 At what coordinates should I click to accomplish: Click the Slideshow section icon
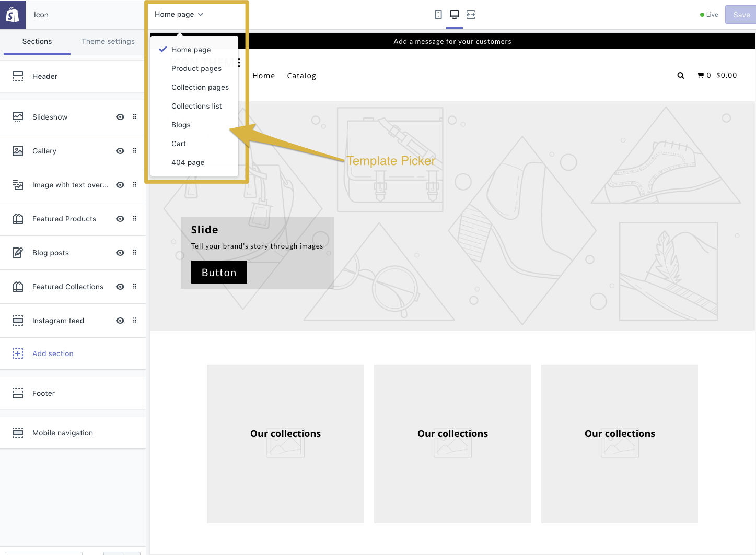click(x=18, y=116)
